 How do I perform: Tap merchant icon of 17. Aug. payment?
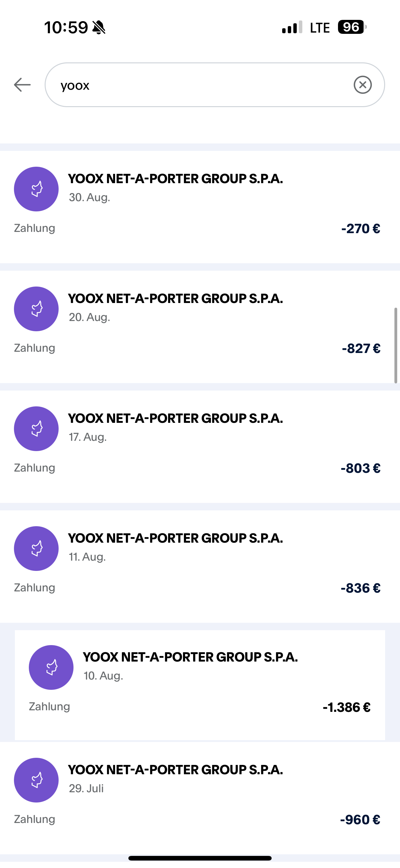(36, 429)
